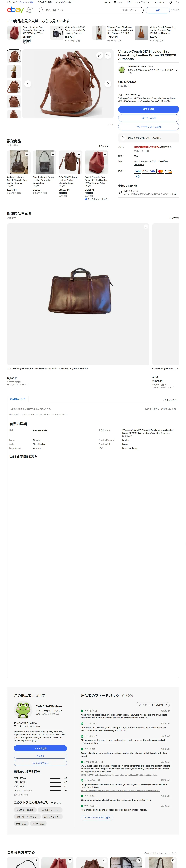Click 連絡する seller button

click(x=41, y=756)
